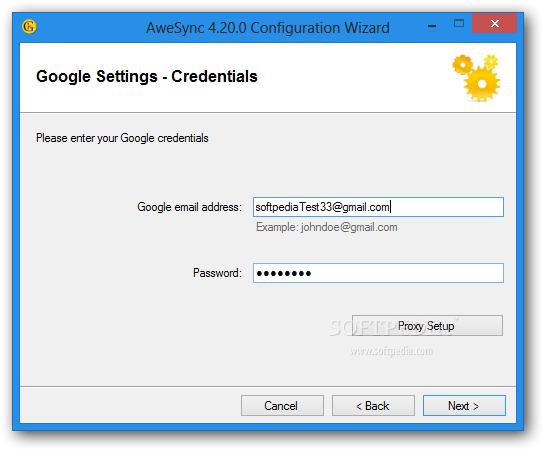Click the Google Settings - Credentials heading
The height and width of the screenshot is (451, 544).
pos(147,77)
